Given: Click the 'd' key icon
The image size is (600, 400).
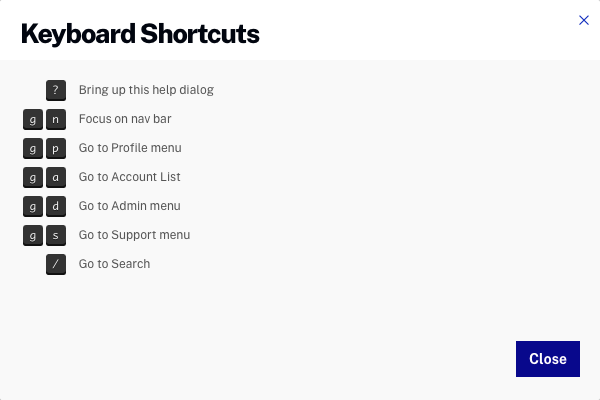Looking at the screenshot, I should 56,206.
